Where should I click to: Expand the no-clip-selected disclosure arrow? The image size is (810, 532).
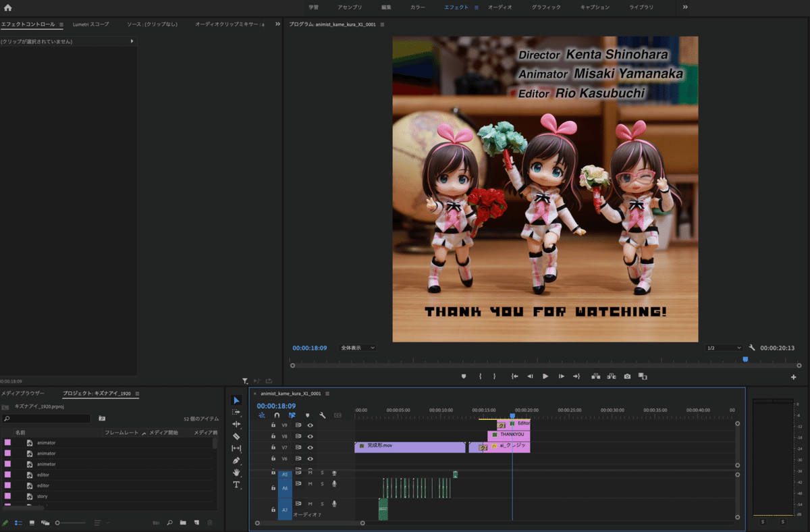click(x=132, y=41)
